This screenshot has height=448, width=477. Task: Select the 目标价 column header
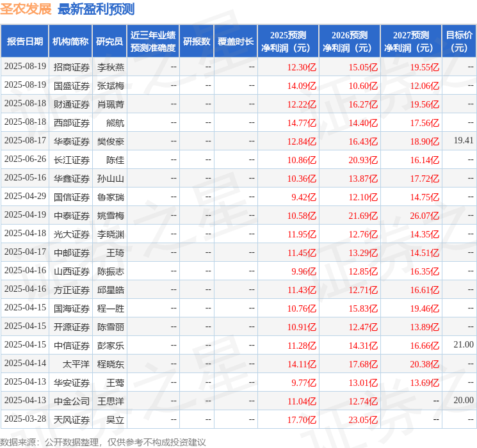pyautogui.click(x=459, y=41)
